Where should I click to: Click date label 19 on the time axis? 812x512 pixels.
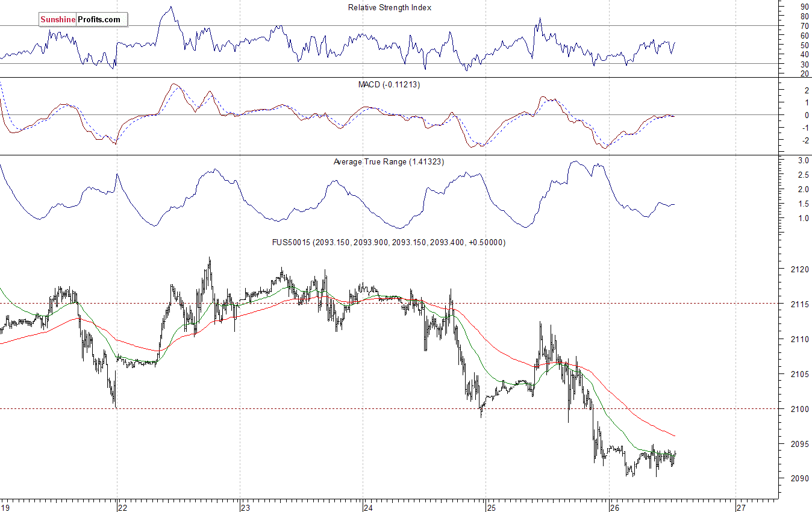(5, 508)
